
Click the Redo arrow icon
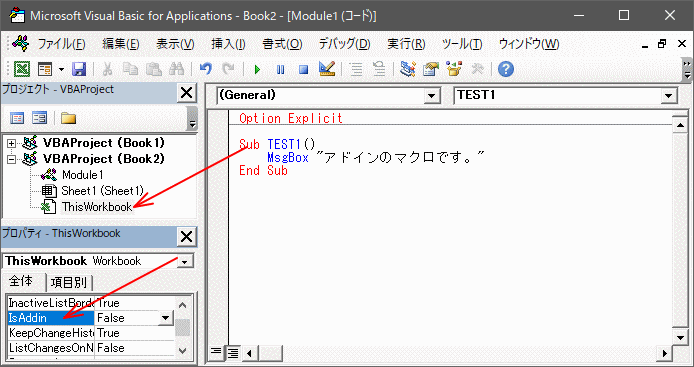tap(228, 69)
